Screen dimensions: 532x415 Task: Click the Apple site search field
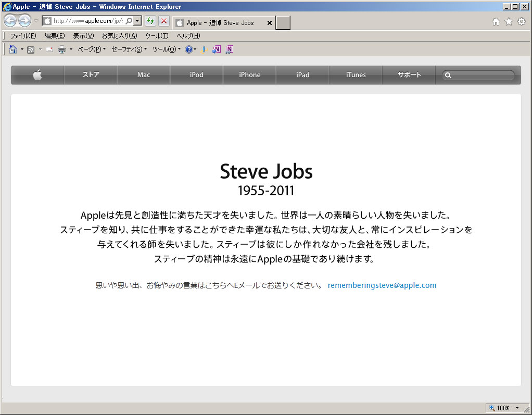[478, 75]
